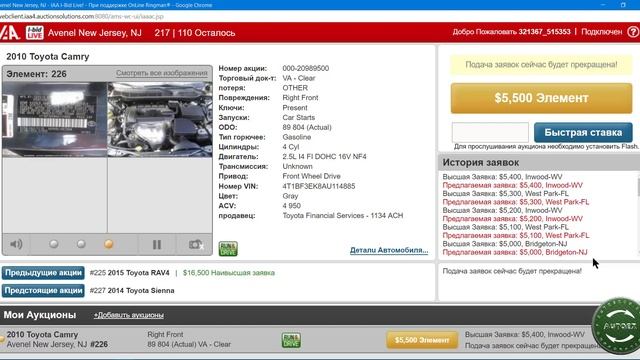
Task: Click the yellow bidding closing notice banner
Action: coord(541,65)
